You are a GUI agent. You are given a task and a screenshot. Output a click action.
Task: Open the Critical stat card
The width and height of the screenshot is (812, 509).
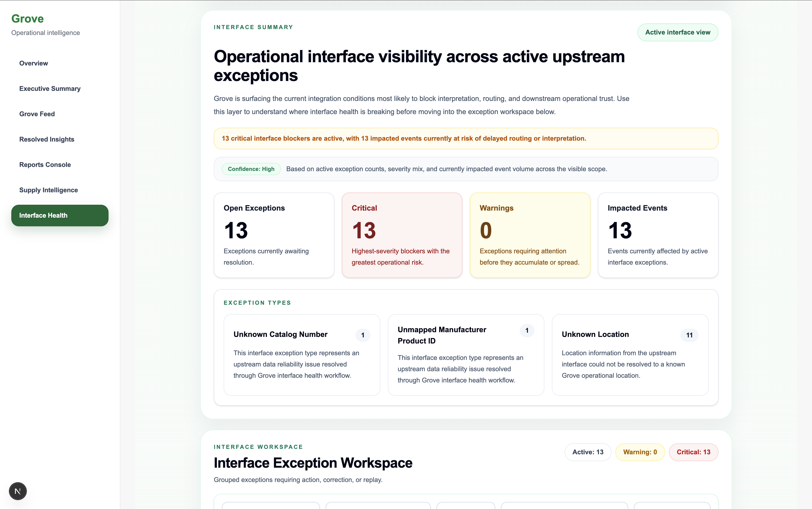click(x=402, y=235)
